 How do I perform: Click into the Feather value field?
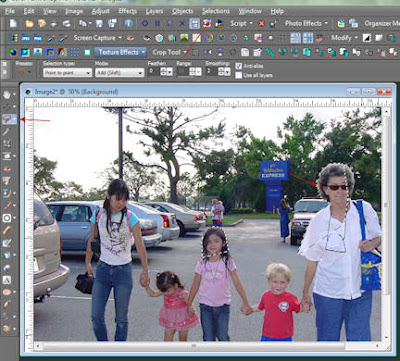[154, 71]
